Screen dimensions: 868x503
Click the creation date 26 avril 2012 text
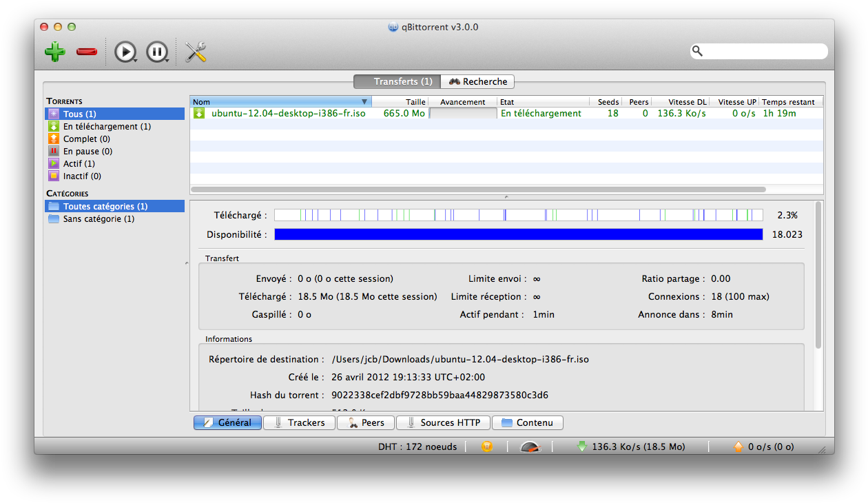point(408,378)
